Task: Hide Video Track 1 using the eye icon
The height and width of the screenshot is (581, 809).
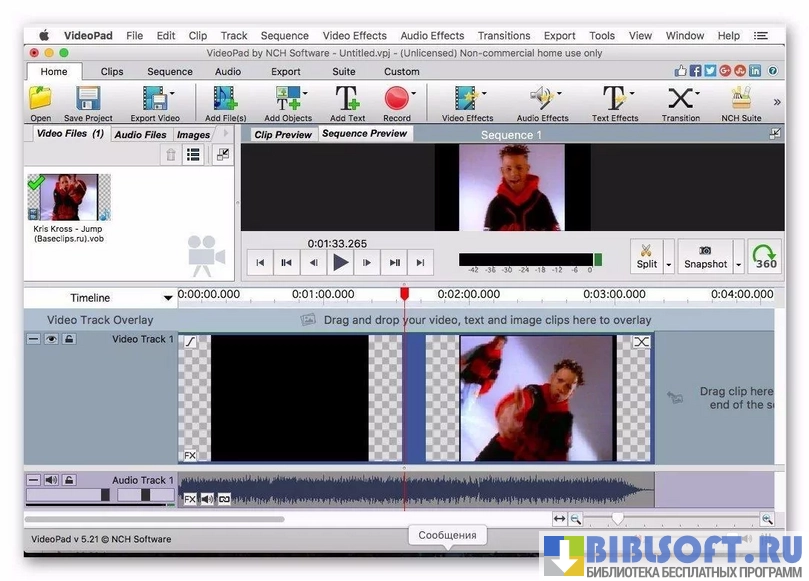Action: (51, 340)
